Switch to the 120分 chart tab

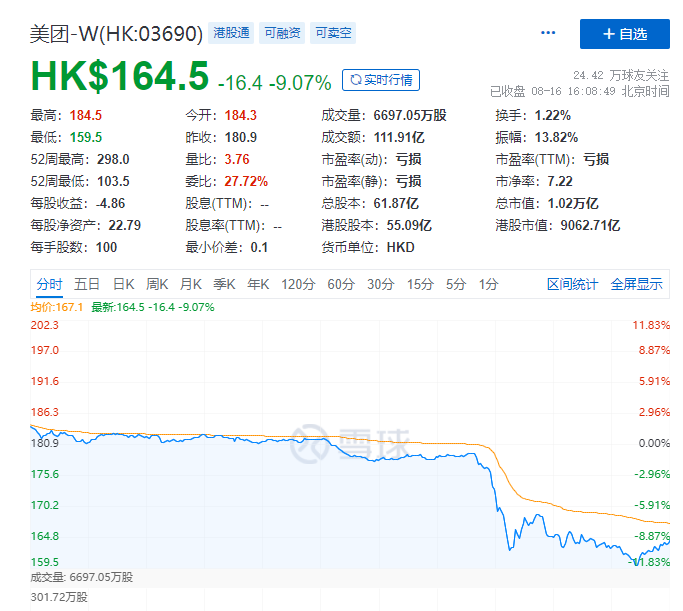tap(298, 284)
